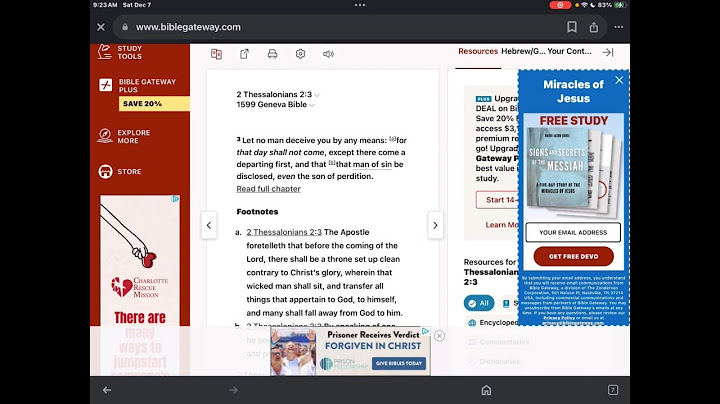Open the Learn Mo... link

pyautogui.click(x=502, y=225)
